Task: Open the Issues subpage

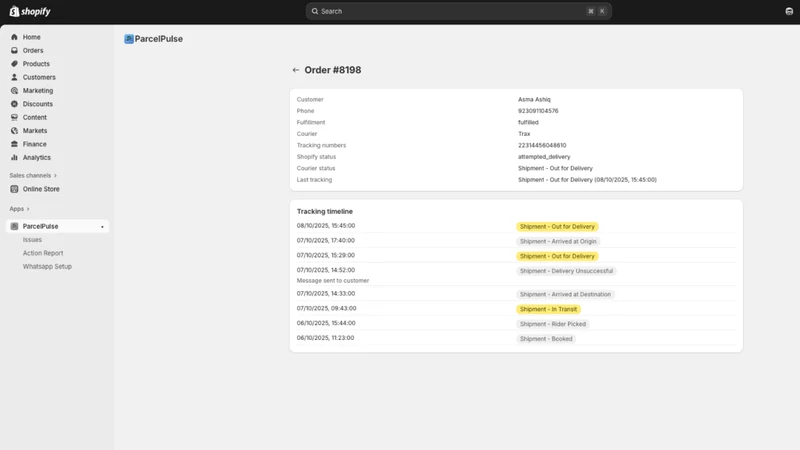Action: (x=32, y=240)
